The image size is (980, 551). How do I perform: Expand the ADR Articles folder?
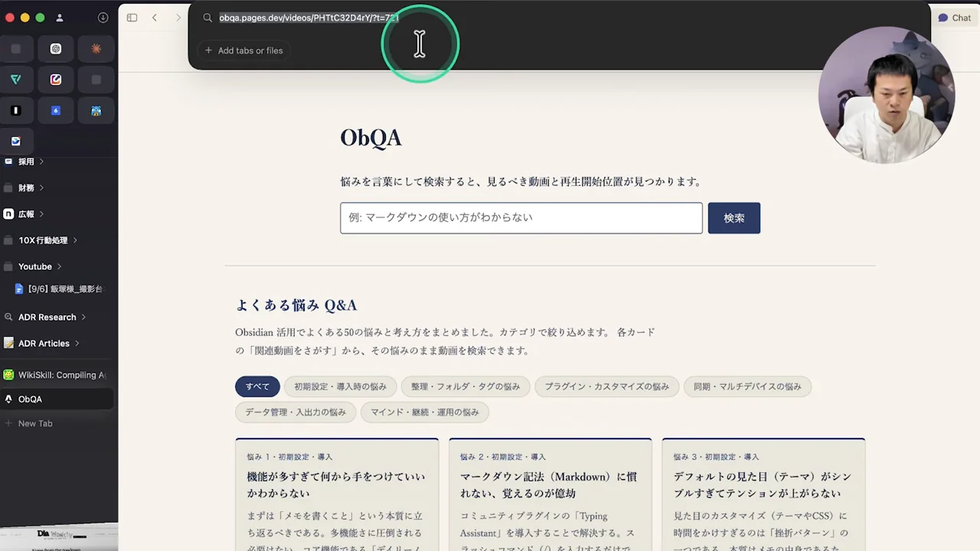77,343
